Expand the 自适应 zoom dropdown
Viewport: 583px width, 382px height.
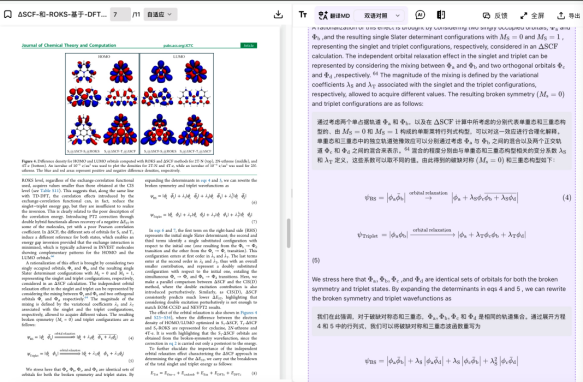[160, 15]
